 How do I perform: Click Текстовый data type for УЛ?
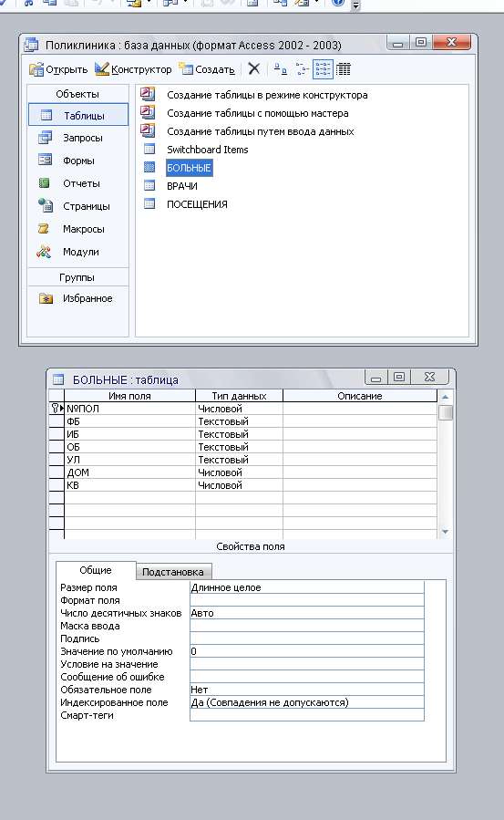[239, 460]
